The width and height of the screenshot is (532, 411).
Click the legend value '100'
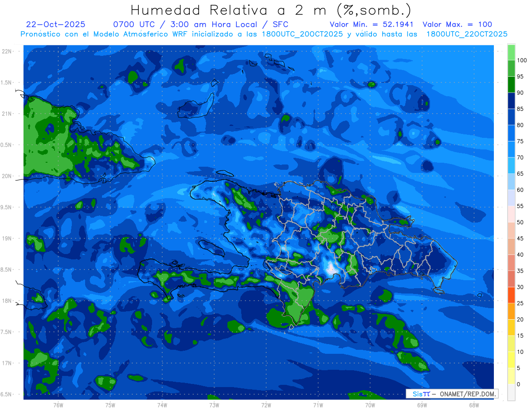pos(521,60)
